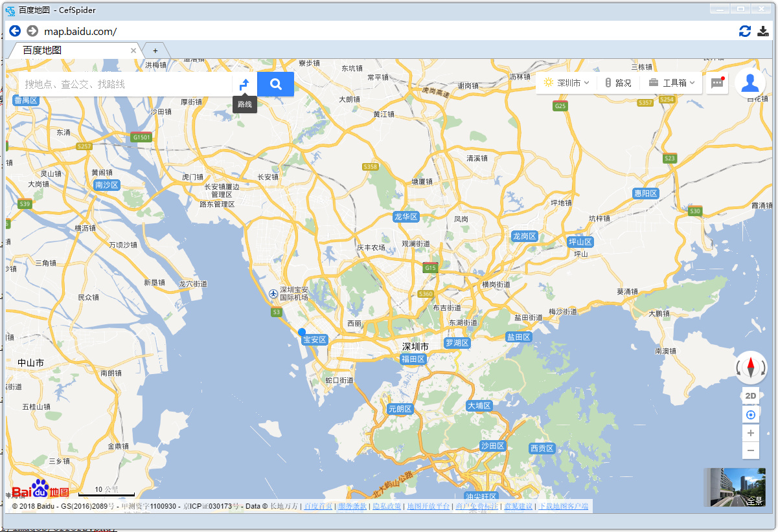This screenshot has height=532, width=778.
Task: Click the 福田区 district label
Action: [413, 359]
